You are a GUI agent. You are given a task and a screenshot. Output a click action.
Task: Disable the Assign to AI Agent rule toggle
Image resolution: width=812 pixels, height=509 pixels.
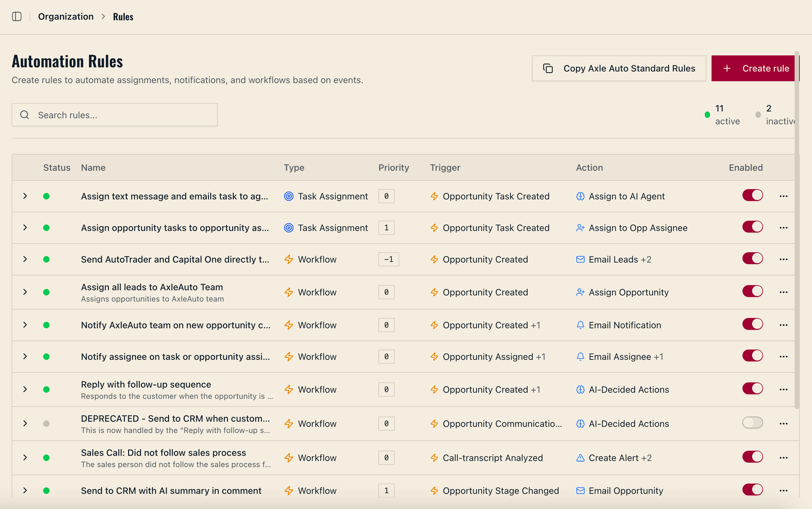click(x=752, y=195)
